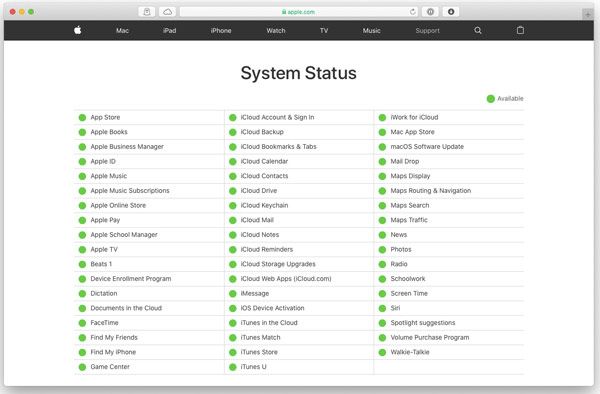
Task: Select the Apple Books row text
Action: coord(109,132)
